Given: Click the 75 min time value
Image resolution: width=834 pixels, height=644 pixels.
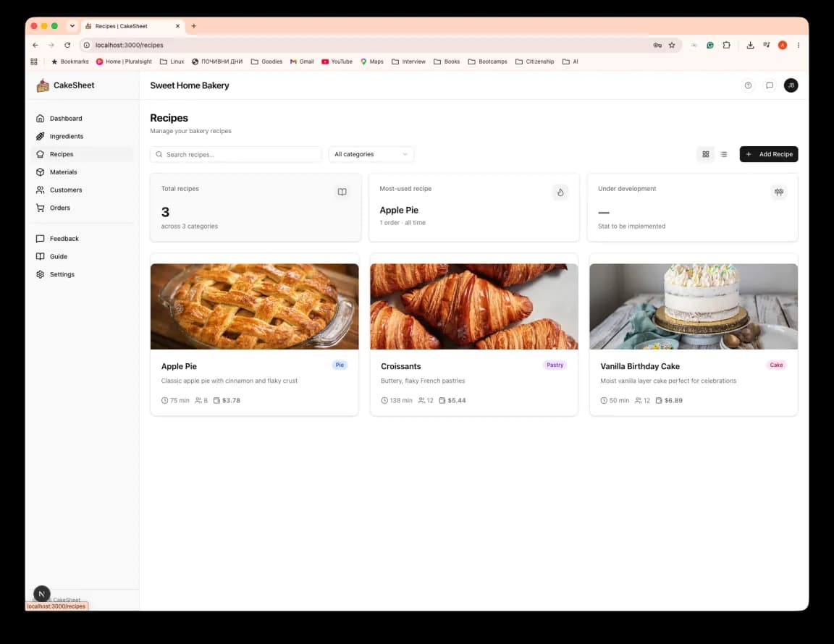Looking at the screenshot, I should [x=180, y=400].
